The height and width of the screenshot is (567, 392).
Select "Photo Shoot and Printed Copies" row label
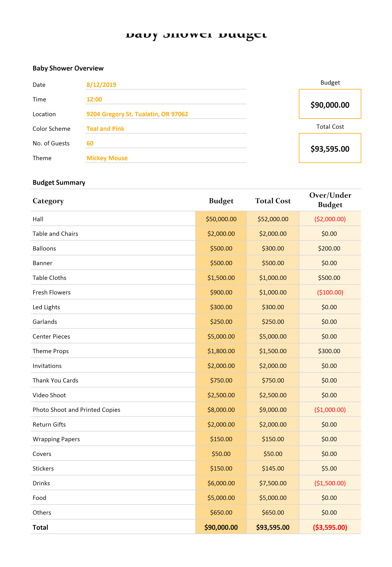(76, 410)
